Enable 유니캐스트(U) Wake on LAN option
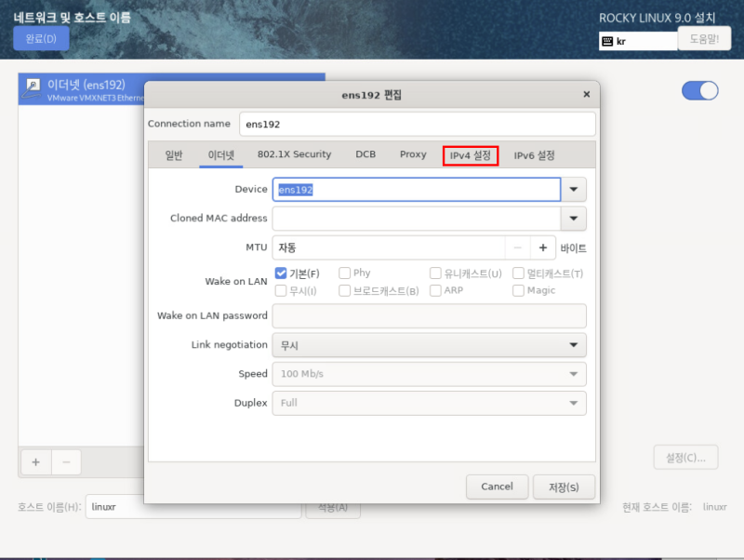This screenshot has width=744, height=560. [x=435, y=273]
